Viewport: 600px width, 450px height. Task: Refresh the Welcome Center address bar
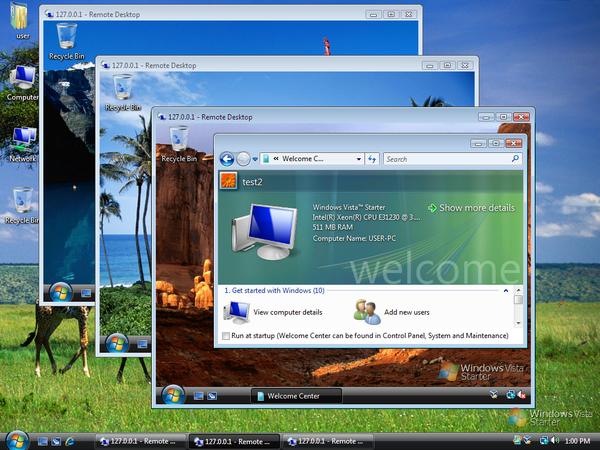(x=372, y=159)
